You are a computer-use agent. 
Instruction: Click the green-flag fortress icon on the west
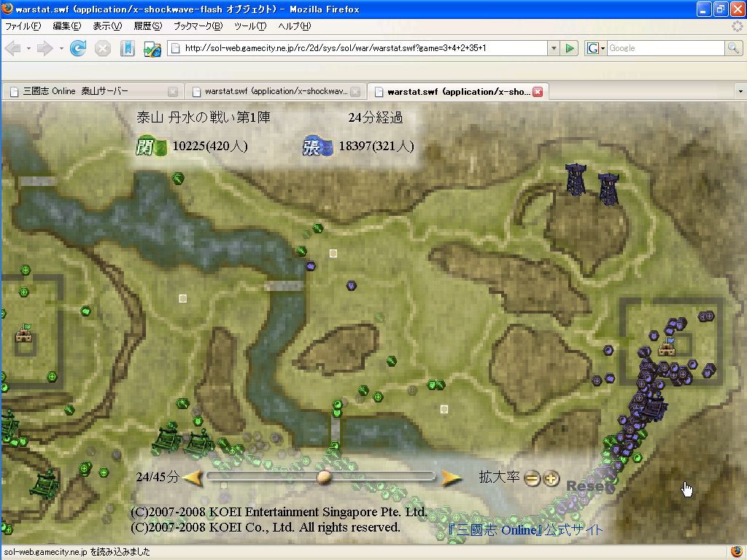(x=23, y=332)
